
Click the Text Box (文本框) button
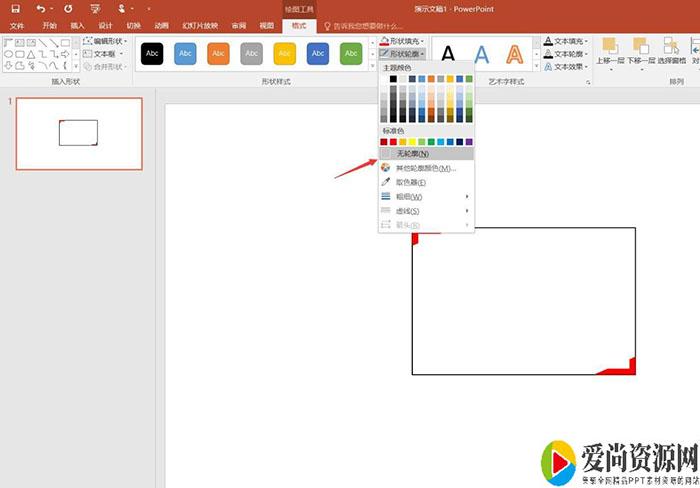pos(103,54)
